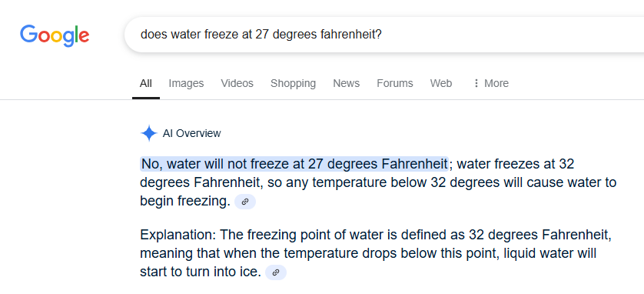Click the highlighted "No, water will not freeze" sentence

(x=294, y=164)
